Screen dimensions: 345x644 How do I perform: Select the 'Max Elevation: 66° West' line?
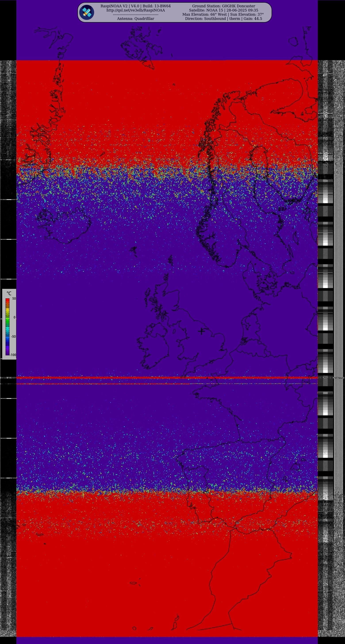tap(223, 15)
